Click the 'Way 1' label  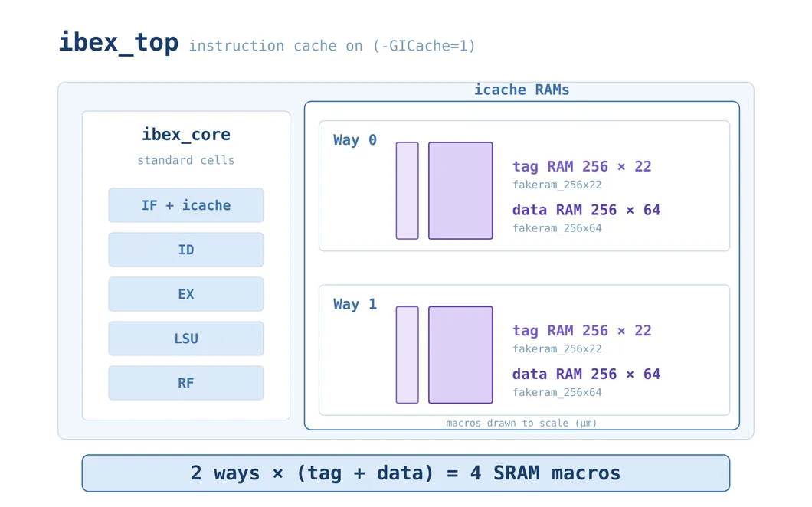(355, 304)
